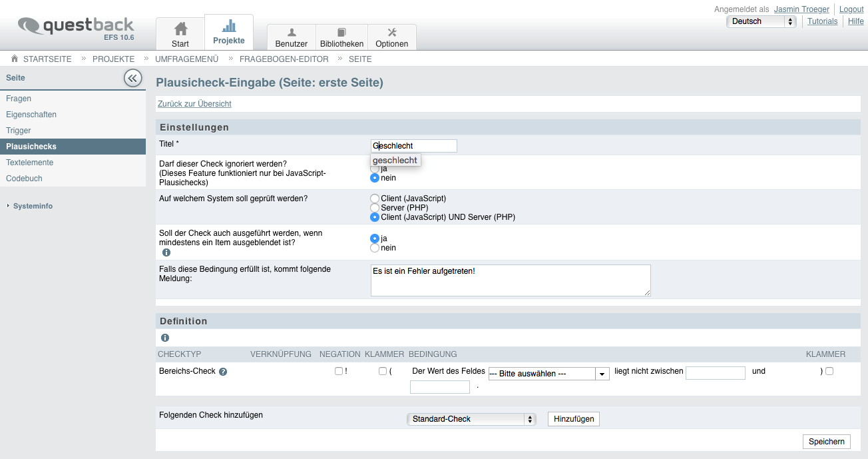The width and height of the screenshot is (868, 459).
Task: Select Client (JavaScript) only option
Action: click(375, 199)
